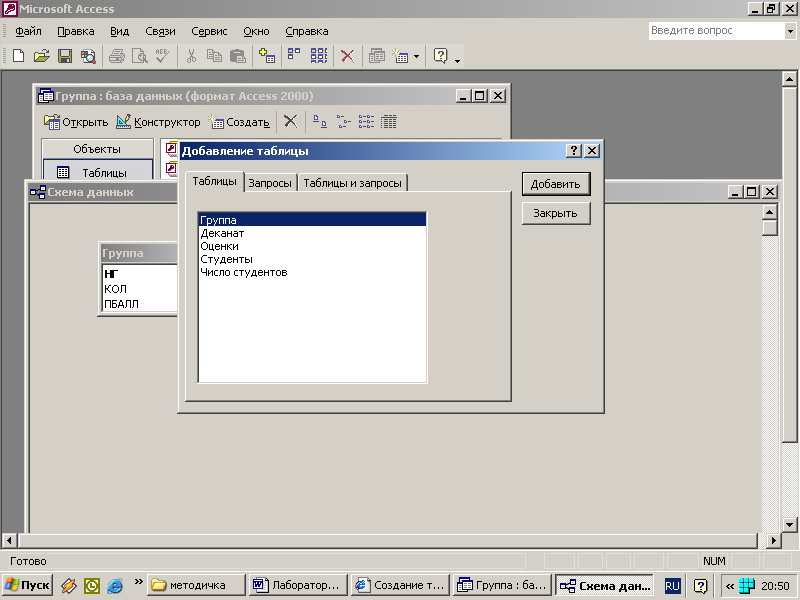Open toolbar options arrow after Help icon
The width and height of the screenshot is (800, 600).
[457, 61]
